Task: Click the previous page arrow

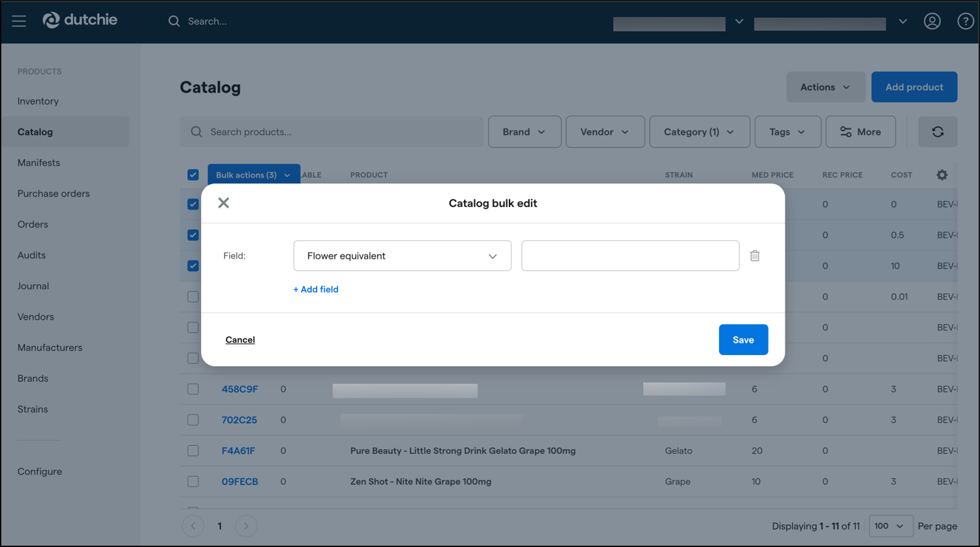Action: point(193,525)
